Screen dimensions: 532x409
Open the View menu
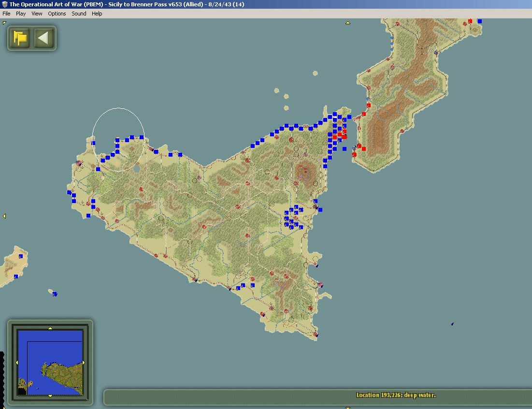point(37,14)
